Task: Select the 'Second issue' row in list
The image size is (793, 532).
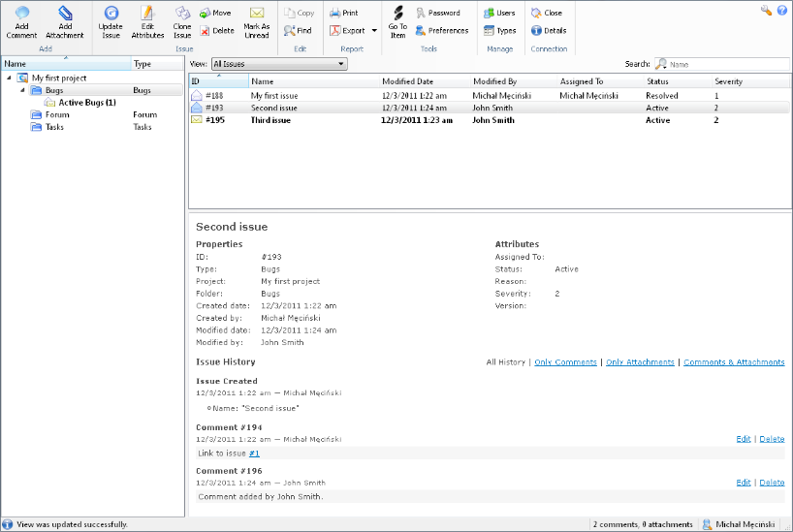Action: click(490, 108)
